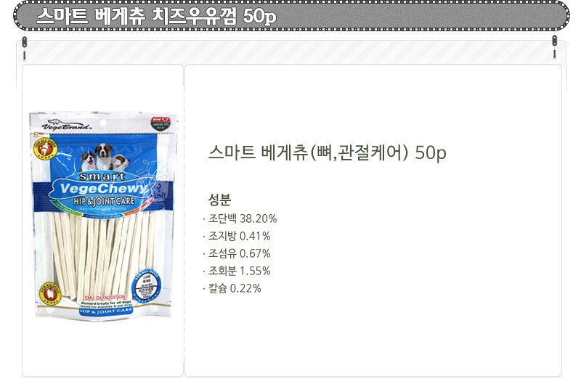Click the yellow joint badge at package top-left
Viewport: 581px width, 392px height.
point(45,150)
